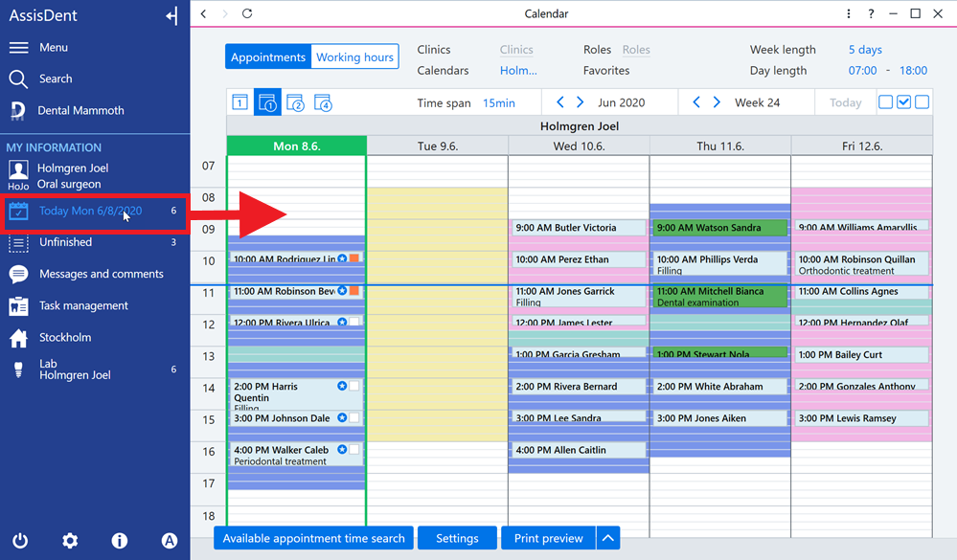
Task: Expand Print preview options arrow
Action: click(x=608, y=538)
